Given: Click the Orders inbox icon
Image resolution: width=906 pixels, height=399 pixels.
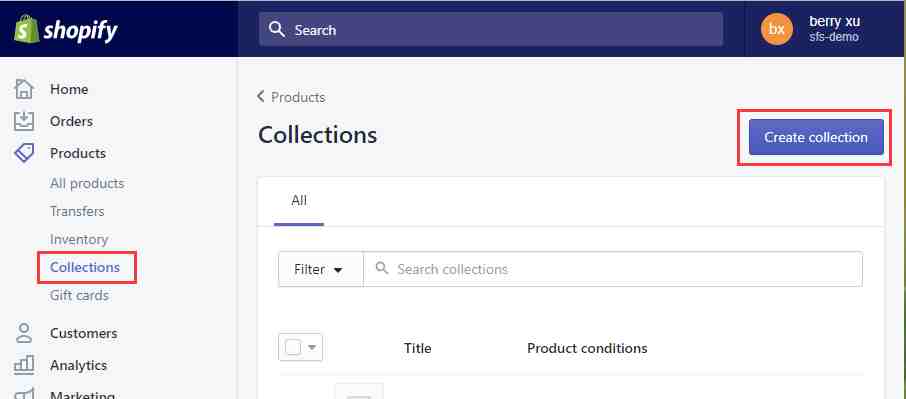Looking at the screenshot, I should tap(24, 121).
